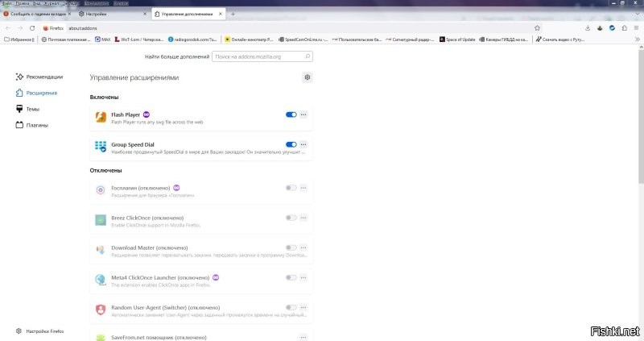Show more bookmarks via double chevron
The width and height of the screenshot is (644, 341).
click(638, 40)
